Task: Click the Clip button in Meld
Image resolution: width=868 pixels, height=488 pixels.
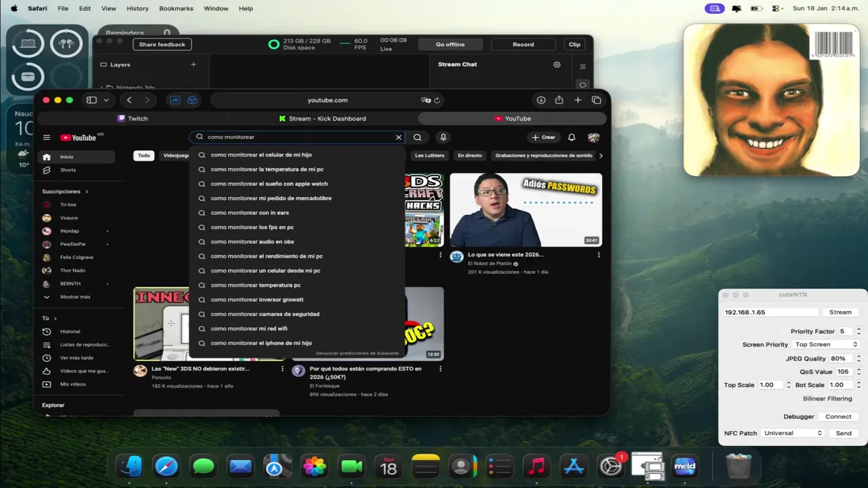Action: click(574, 45)
